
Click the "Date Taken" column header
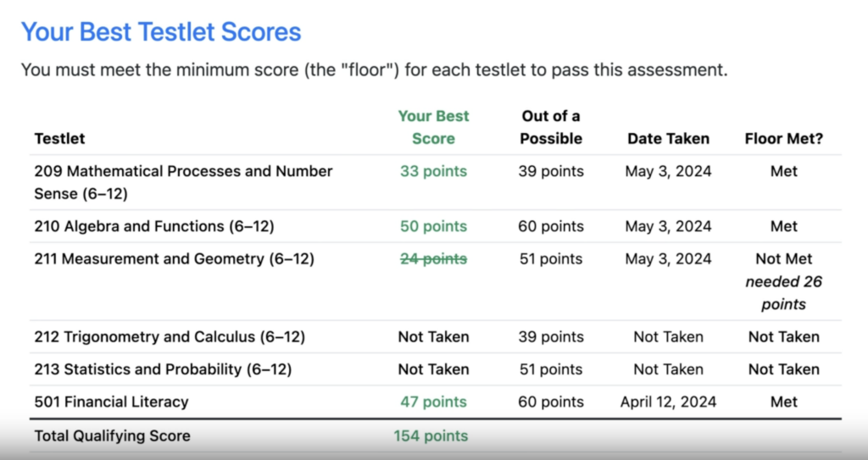[x=668, y=138]
